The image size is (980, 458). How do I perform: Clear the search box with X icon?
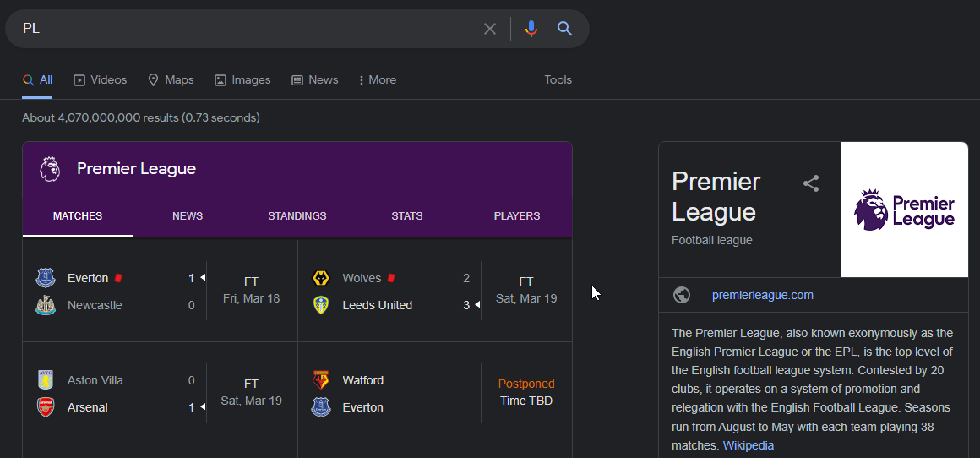point(490,29)
